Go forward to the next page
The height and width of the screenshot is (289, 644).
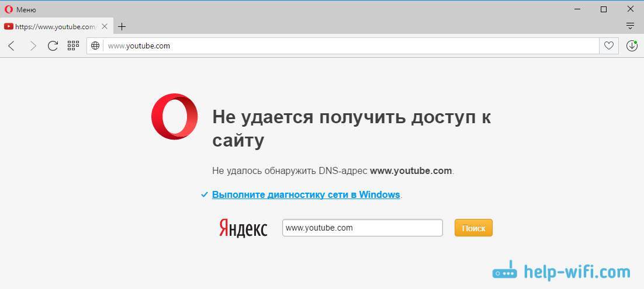point(33,46)
